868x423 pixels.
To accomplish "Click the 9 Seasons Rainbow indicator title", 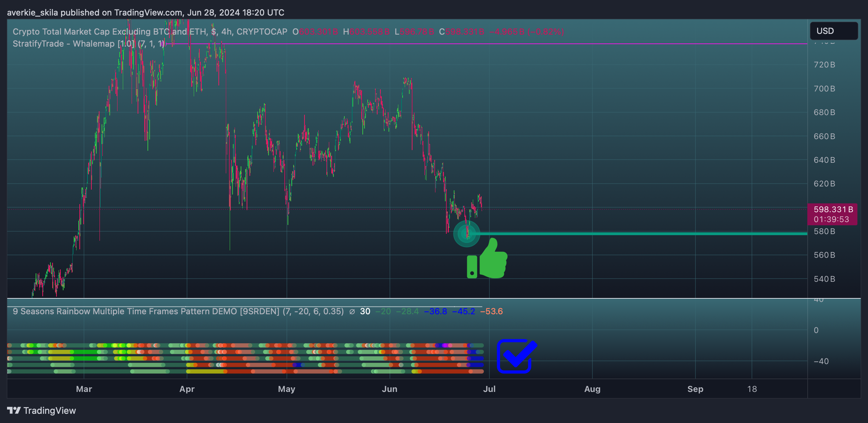I will 178,311.
